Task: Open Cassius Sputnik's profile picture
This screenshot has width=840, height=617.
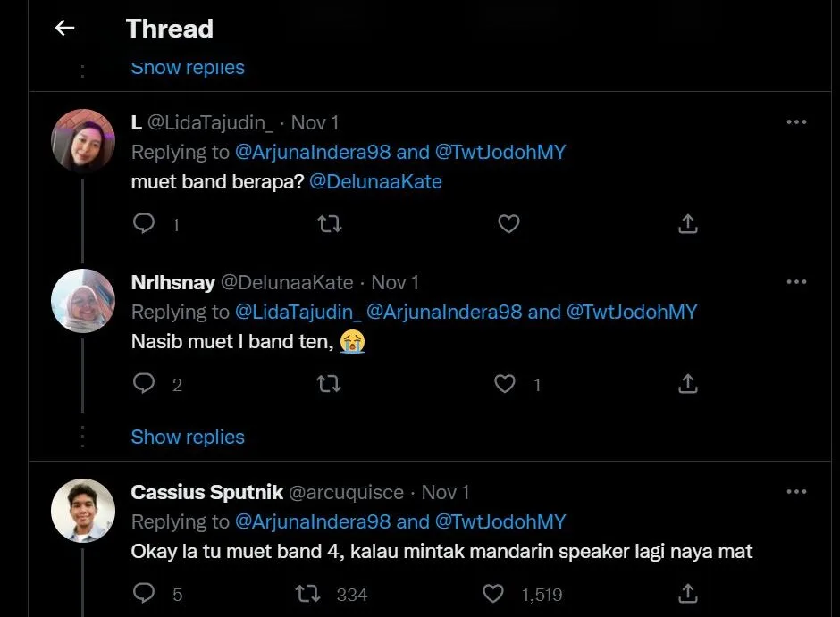Action: pos(83,511)
